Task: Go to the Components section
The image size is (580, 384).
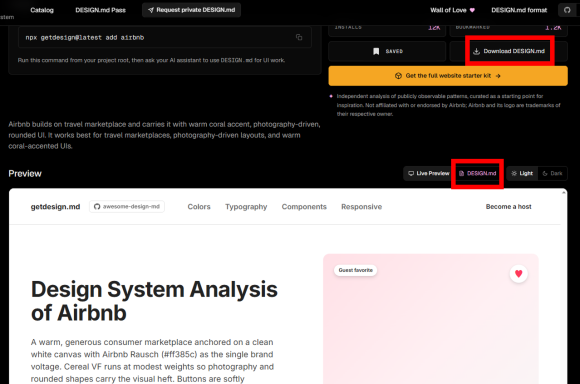Action: pos(304,207)
